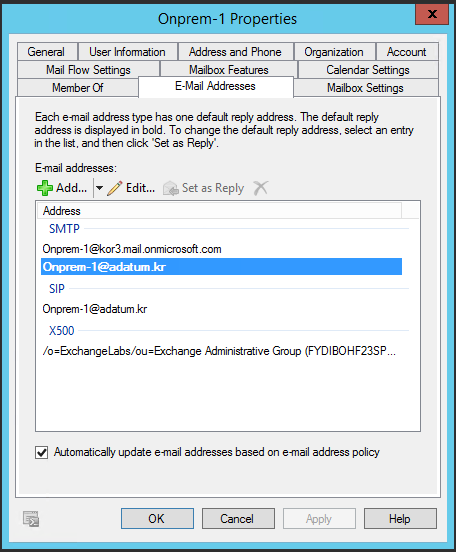The image size is (456, 552).
Task: Select the SIP Onprem-1@adatum.kr address
Action: tap(221, 309)
